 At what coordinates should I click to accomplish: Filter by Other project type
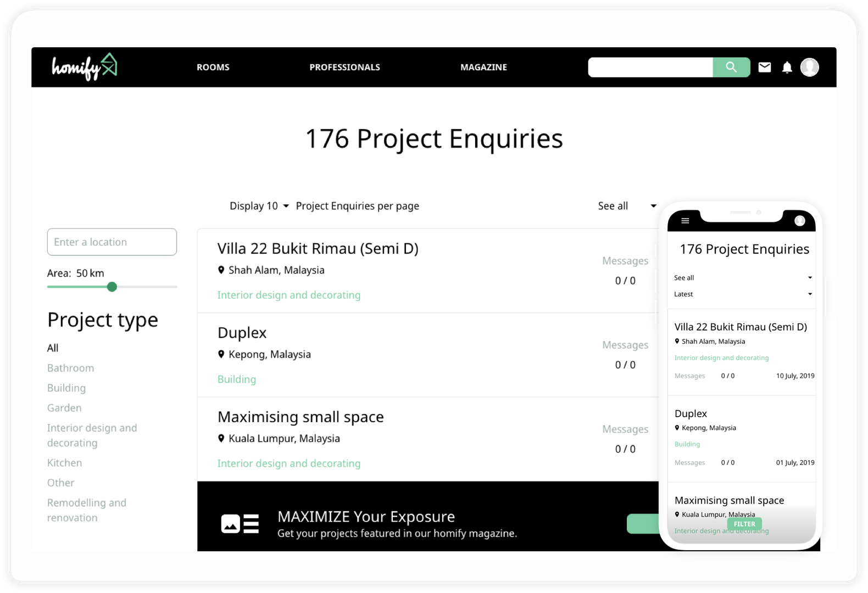pyautogui.click(x=60, y=483)
